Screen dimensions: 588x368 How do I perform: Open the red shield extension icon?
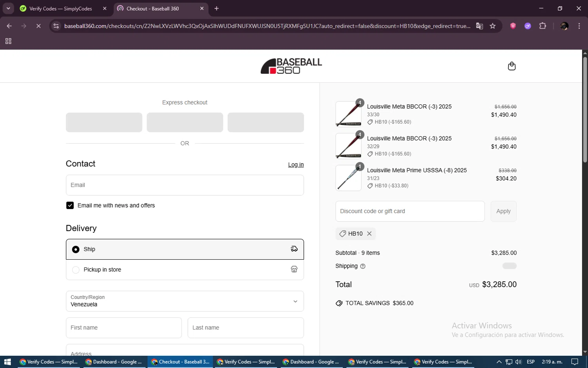click(513, 26)
